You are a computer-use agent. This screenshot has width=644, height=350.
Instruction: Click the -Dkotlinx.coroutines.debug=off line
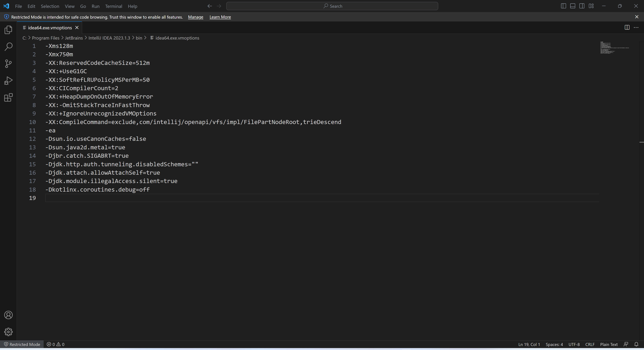tap(97, 189)
